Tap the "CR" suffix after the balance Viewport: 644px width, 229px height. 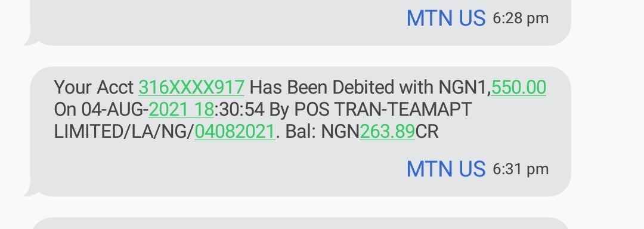[x=427, y=132]
